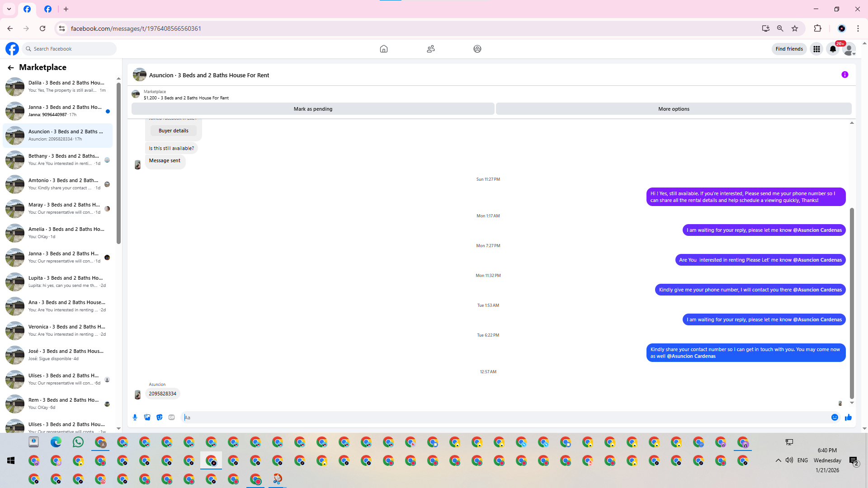Image resolution: width=868 pixels, height=488 pixels.
Task: Open the Facebook menu grid icon
Action: point(816,49)
